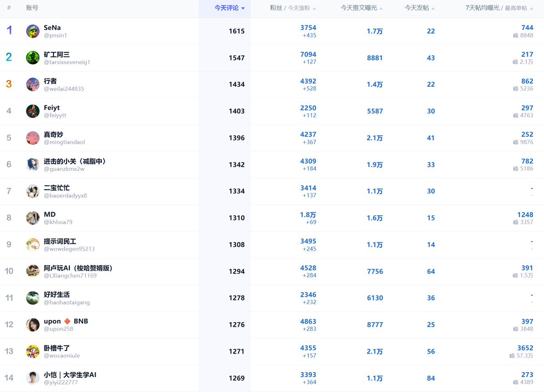Click thumbs-up icon next to 3848

click(515, 329)
